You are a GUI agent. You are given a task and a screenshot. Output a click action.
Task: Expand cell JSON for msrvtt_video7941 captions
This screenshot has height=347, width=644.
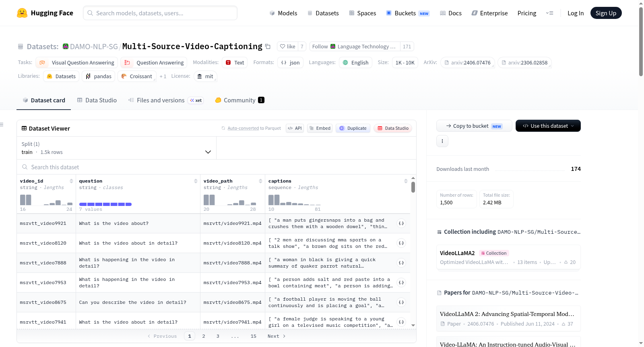click(401, 322)
